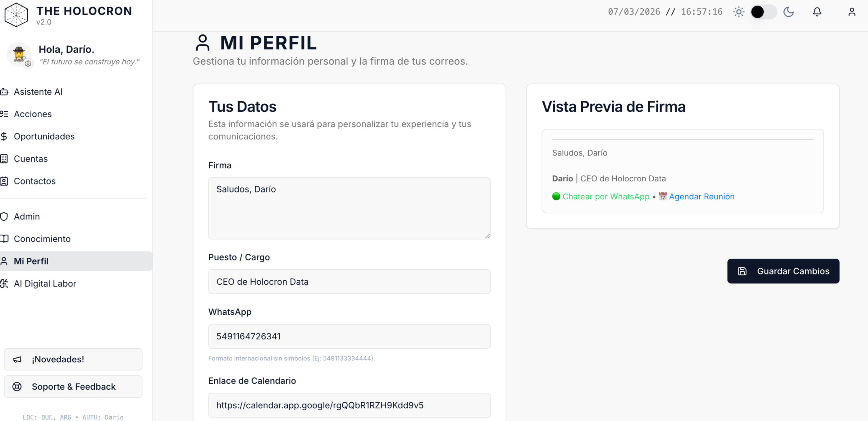
Task: Open Asistente AI in the sidebar
Action: pos(38,92)
